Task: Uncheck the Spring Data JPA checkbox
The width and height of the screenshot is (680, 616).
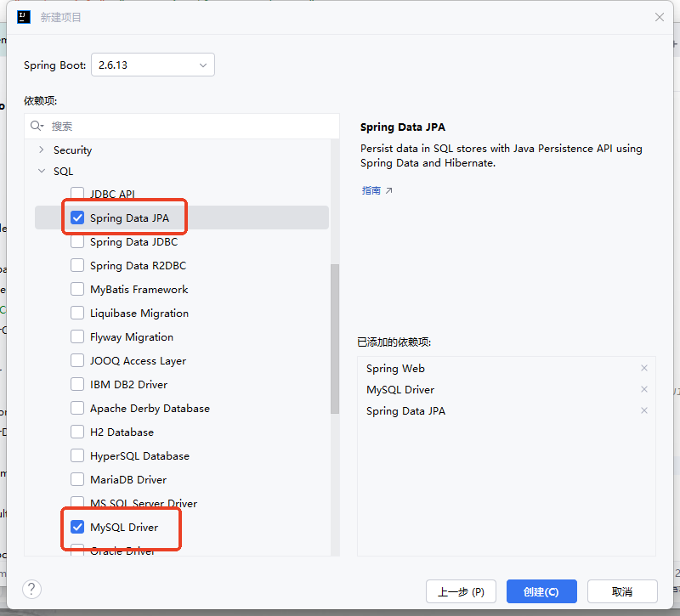Action: point(77,218)
